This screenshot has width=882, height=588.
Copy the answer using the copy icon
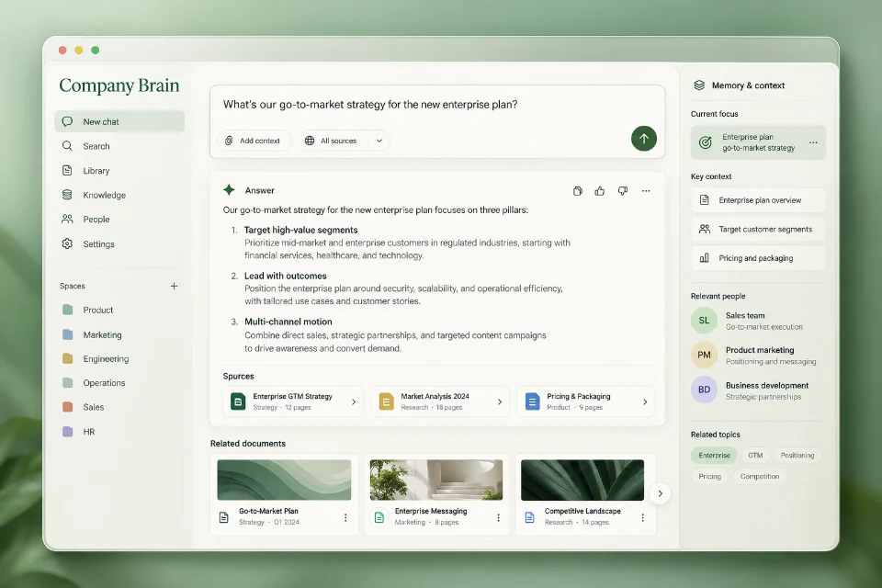578,191
